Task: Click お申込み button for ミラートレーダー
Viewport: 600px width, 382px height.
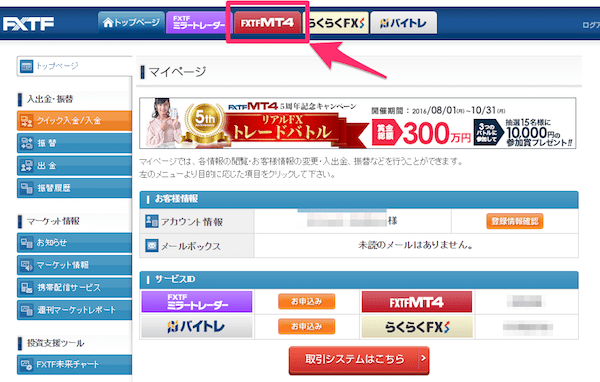Action: (x=307, y=302)
